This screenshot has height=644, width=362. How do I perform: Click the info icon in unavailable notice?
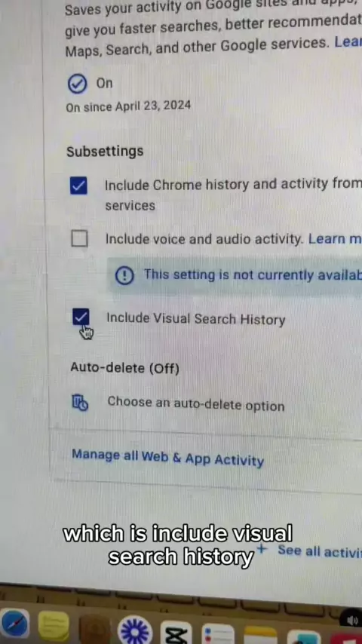(x=124, y=275)
